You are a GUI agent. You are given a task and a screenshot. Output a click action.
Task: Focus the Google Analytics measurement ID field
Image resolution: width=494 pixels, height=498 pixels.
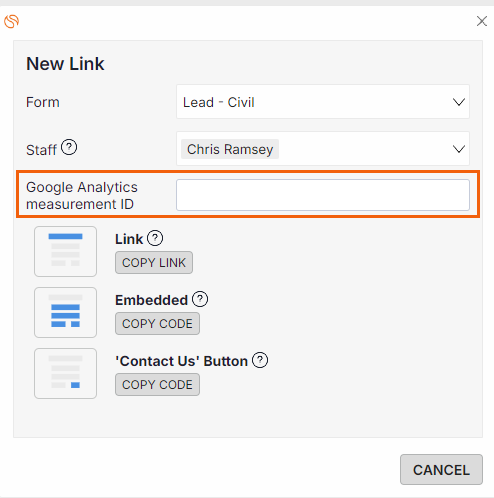(x=323, y=195)
